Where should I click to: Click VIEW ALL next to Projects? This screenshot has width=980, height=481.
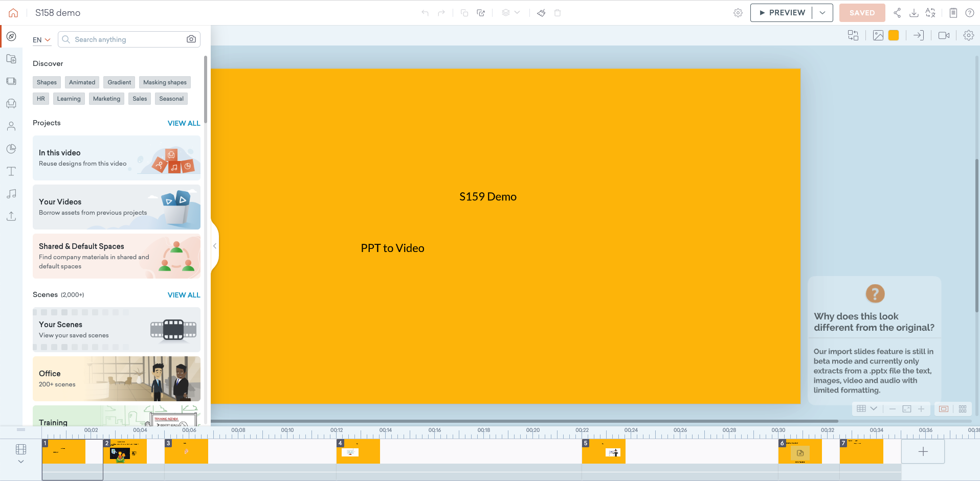tap(184, 123)
